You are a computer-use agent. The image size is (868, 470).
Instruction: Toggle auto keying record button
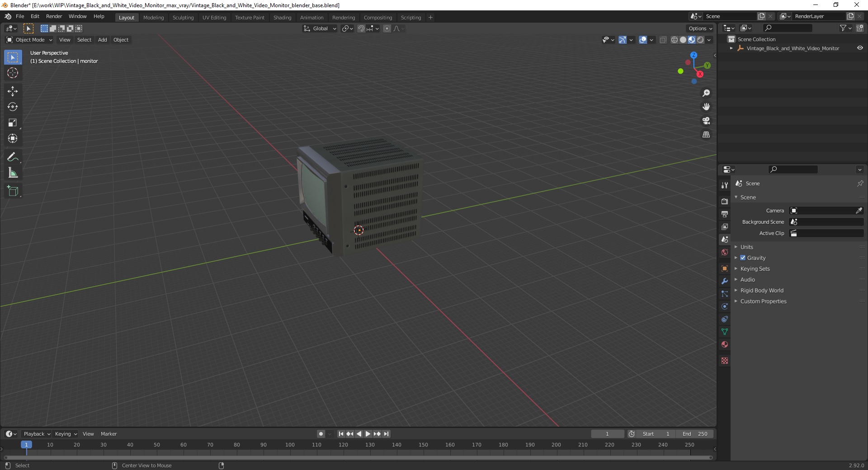click(321, 434)
